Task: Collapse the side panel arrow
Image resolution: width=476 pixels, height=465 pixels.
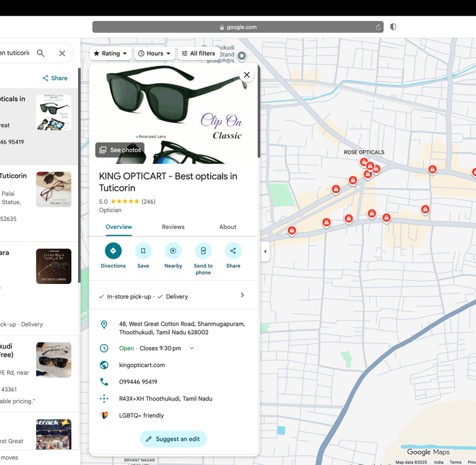Action: point(265,252)
